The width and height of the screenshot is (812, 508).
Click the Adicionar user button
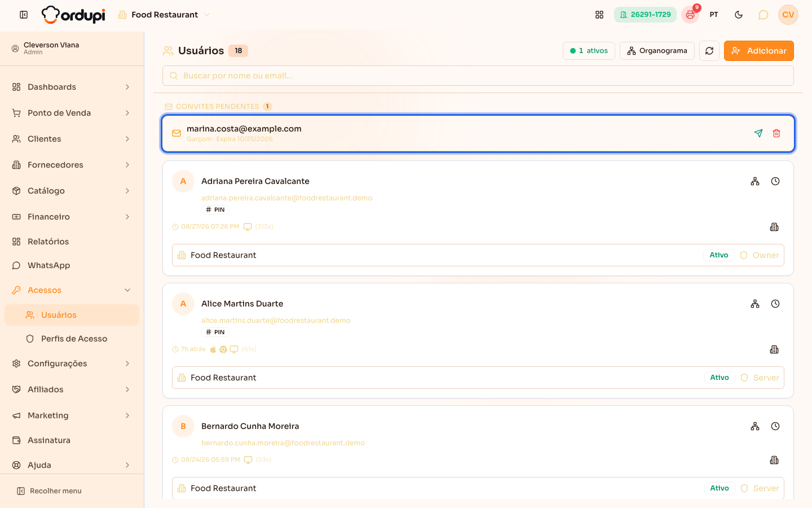[759, 51]
